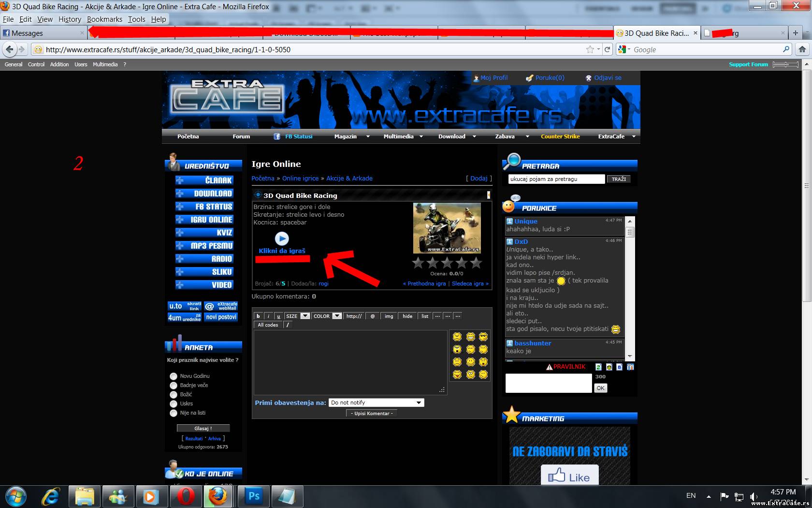
Task: Select the 'Božić' poll option
Action: pos(174,395)
